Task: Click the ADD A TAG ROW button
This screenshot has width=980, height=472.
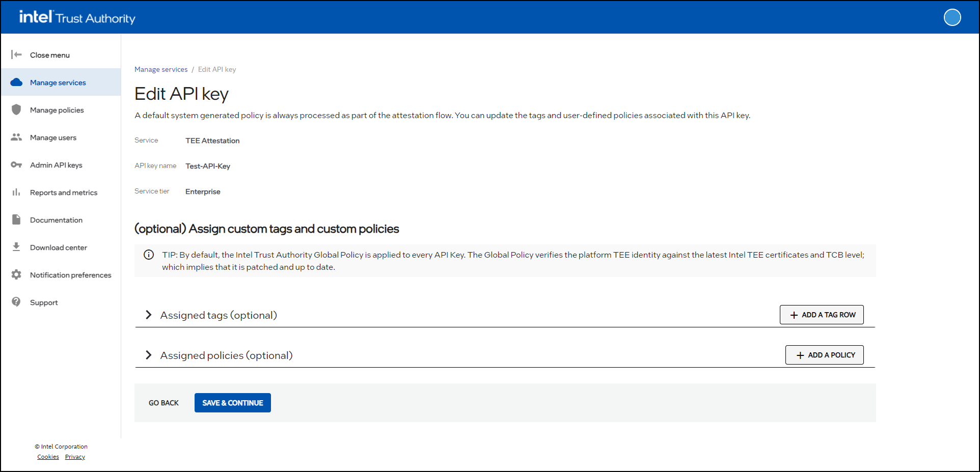Action: tap(822, 315)
